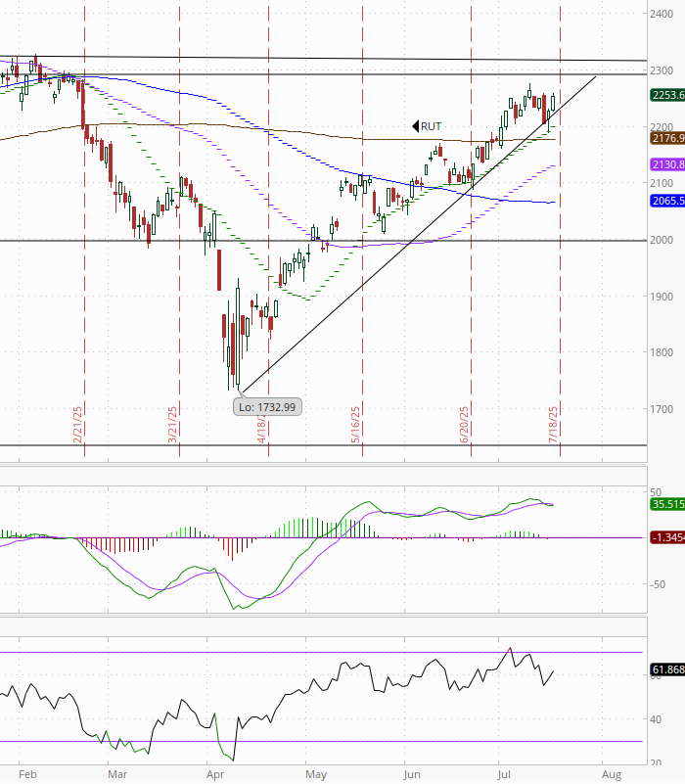Click the Jun month label

click(412, 774)
